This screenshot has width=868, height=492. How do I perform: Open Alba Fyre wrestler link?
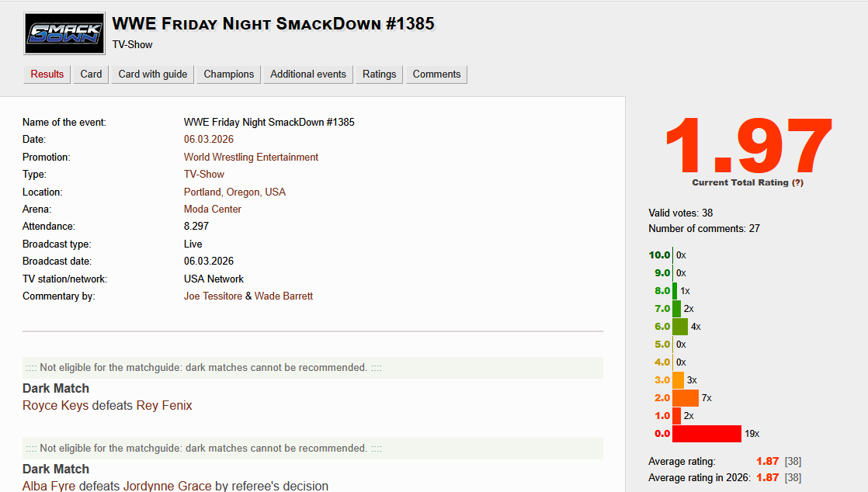49,486
